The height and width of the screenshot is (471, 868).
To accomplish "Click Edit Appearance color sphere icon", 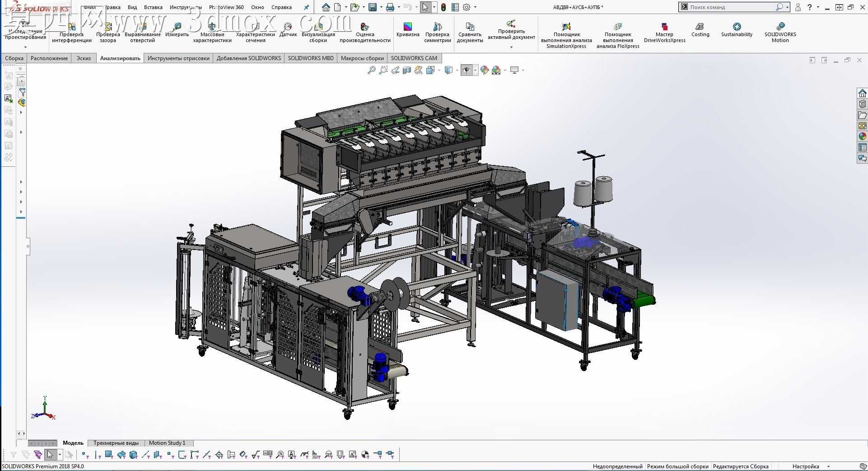I will pyautogui.click(x=485, y=70).
